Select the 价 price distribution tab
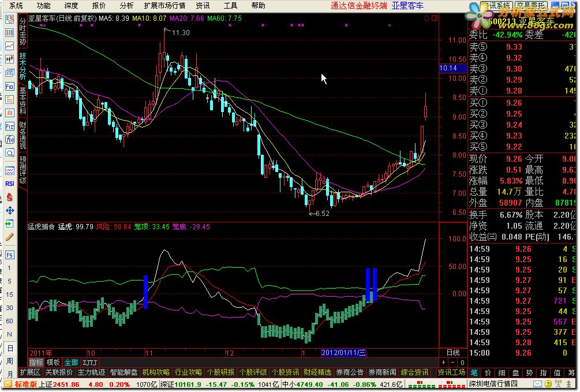 coord(488,372)
